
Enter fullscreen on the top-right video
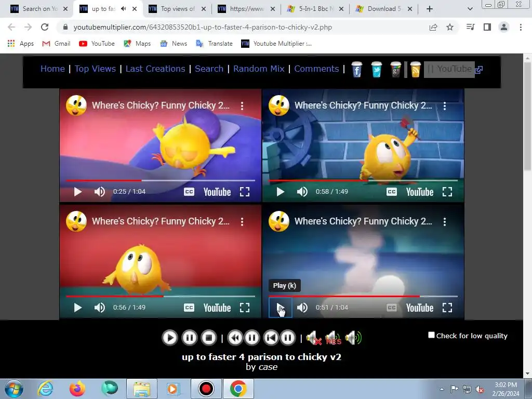[447, 192]
